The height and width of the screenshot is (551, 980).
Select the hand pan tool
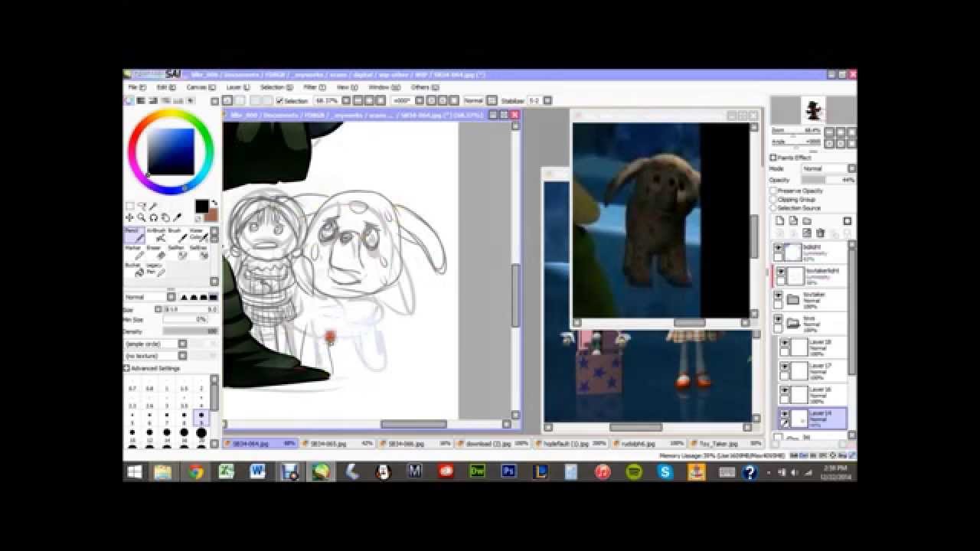pos(165,217)
